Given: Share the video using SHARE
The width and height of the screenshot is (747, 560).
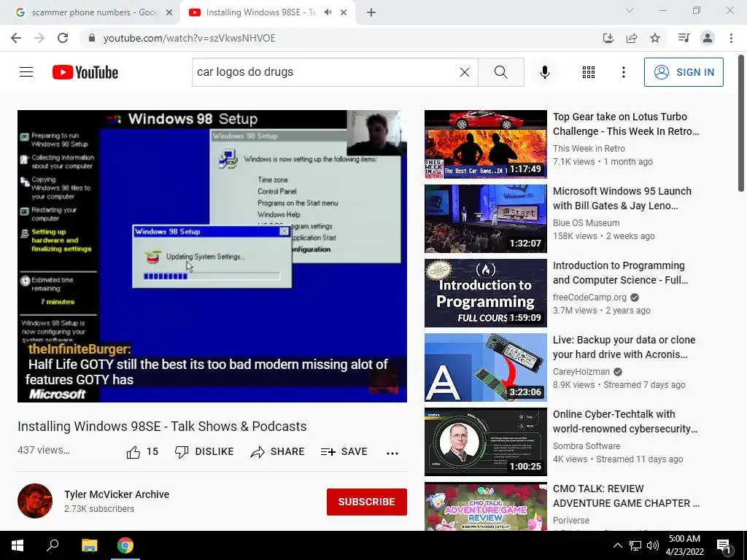Looking at the screenshot, I should (x=277, y=451).
